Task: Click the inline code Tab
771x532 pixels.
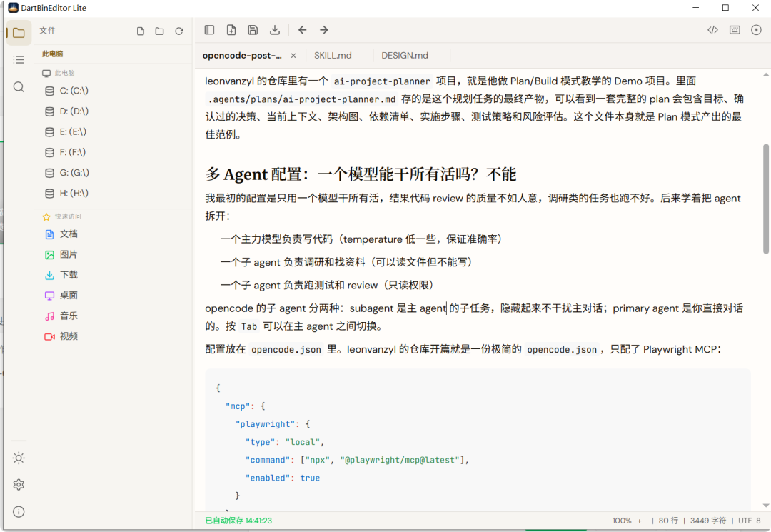Action: click(249, 326)
